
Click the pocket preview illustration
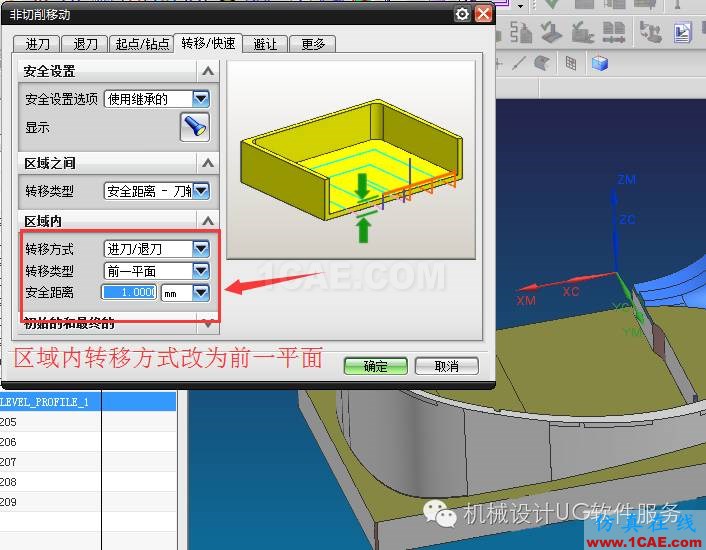tap(351, 160)
